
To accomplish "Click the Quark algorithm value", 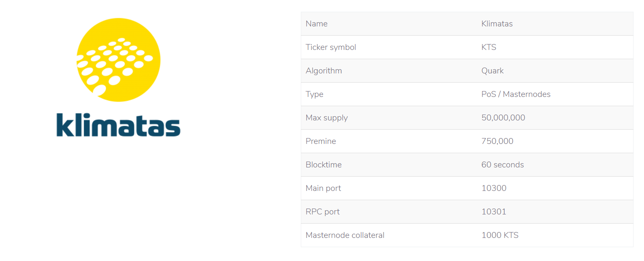I will (493, 71).
